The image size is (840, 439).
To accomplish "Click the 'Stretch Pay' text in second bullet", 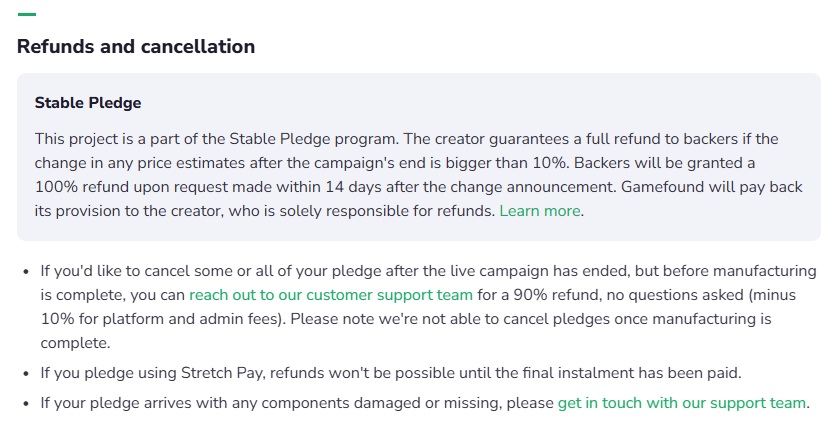I will pyautogui.click(x=221, y=373).
